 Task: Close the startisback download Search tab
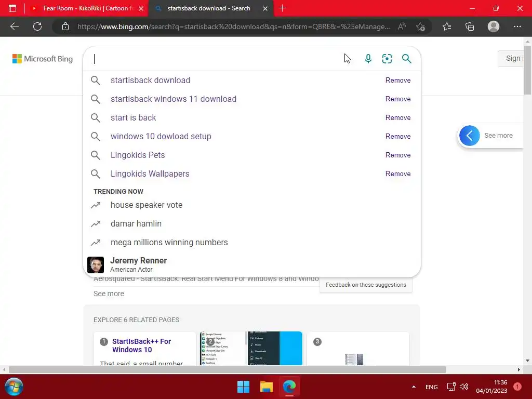tap(265, 8)
